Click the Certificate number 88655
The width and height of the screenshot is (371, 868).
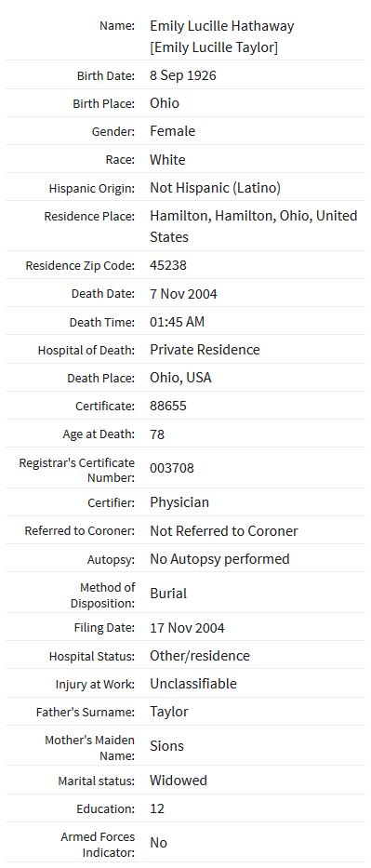(x=168, y=406)
